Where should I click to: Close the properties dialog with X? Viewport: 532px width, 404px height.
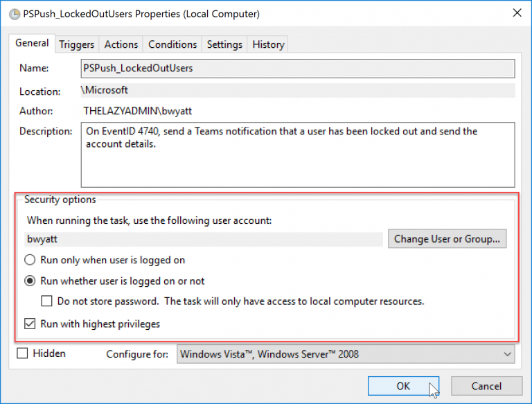pyautogui.click(x=517, y=13)
